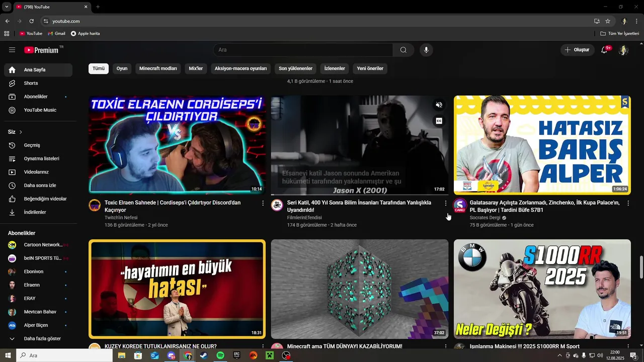Open the ERAY subscription channel
This screenshot has height=362, width=644.
[38, 298]
